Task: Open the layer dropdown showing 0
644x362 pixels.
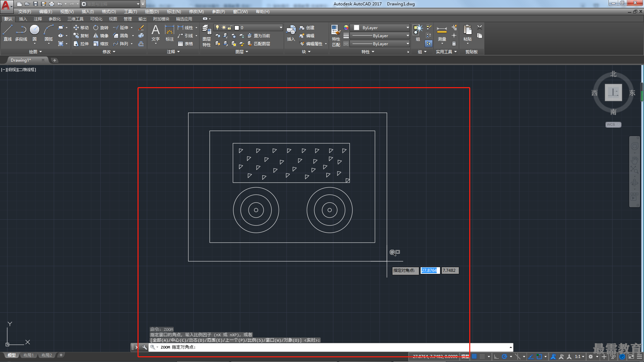Action: coord(248,28)
